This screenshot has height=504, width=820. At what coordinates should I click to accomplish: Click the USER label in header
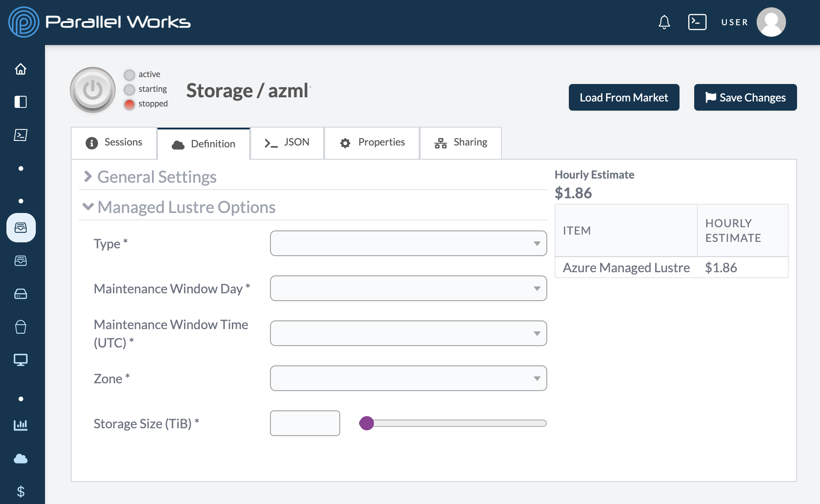click(x=735, y=22)
